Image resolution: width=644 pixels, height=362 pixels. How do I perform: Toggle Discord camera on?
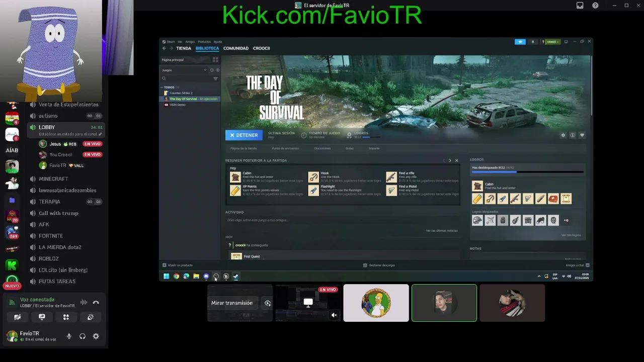point(17,317)
